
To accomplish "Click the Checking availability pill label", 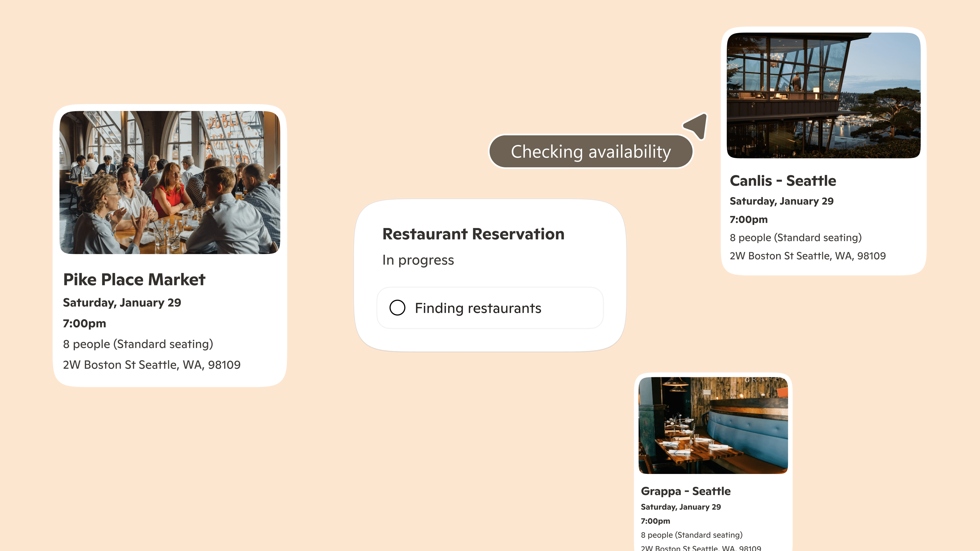I will click(591, 151).
